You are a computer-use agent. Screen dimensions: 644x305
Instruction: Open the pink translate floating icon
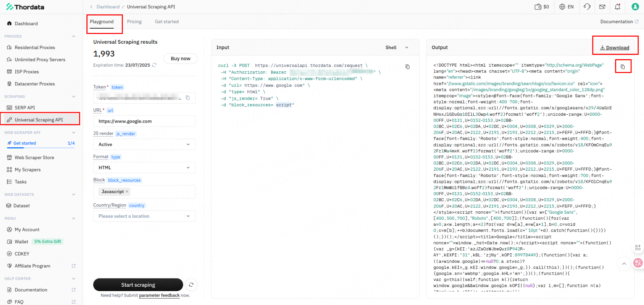pos(638,263)
